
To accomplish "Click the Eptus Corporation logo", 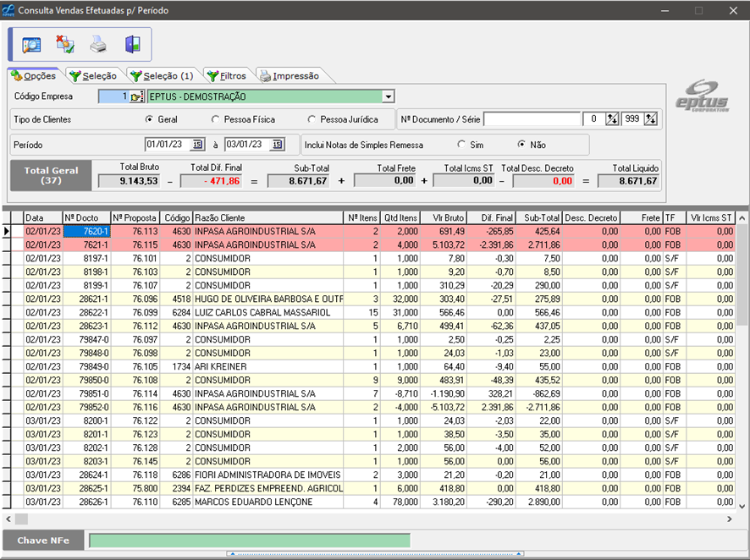I will point(702,96).
